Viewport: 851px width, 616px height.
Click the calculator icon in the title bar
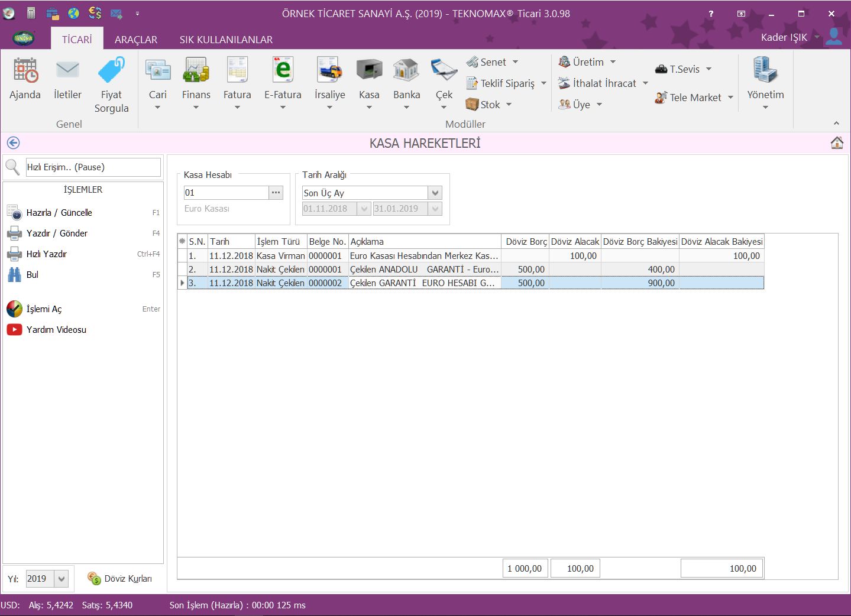(31, 13)
